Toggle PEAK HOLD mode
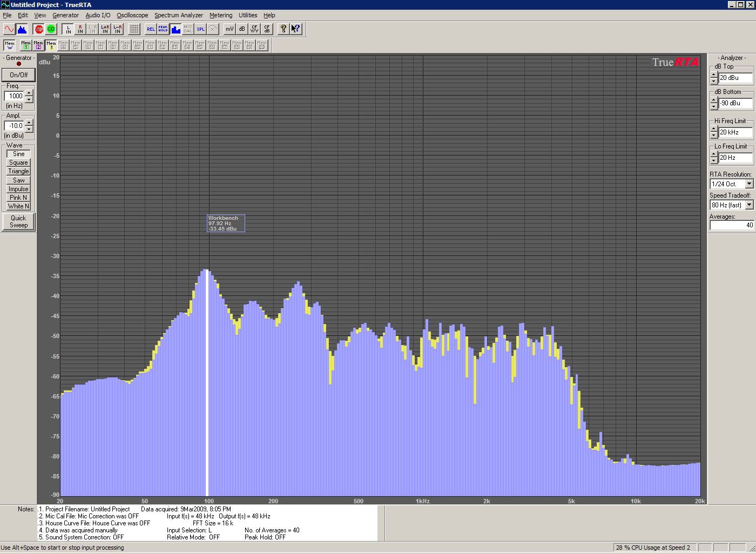The height and width of the screenshot is (554, 756). pos(163,29)
